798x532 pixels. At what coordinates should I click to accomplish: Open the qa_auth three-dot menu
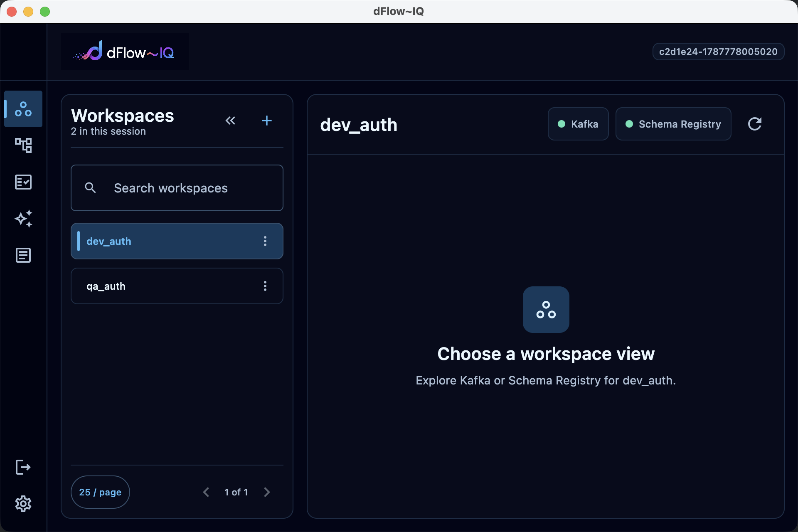click(x=265, y=286)
